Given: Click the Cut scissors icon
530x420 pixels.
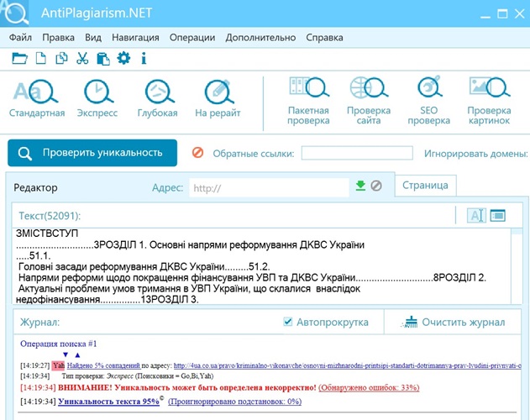Looking at the screenshot, I should 82,59.
